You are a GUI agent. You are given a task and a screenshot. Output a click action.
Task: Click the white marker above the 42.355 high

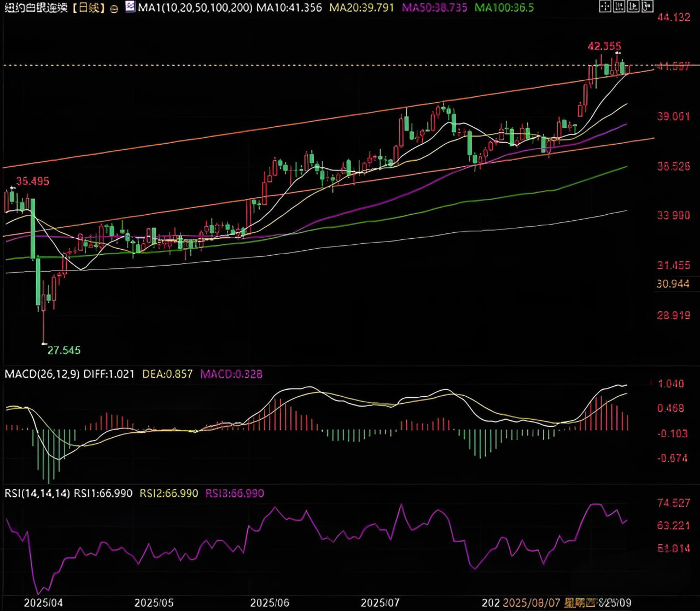click(x=618, y=54)
